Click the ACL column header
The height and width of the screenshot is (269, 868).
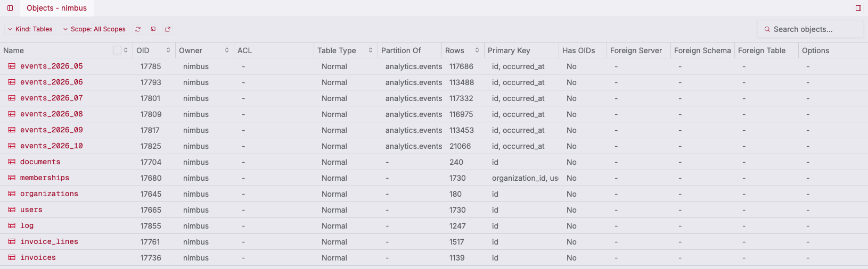274,51
